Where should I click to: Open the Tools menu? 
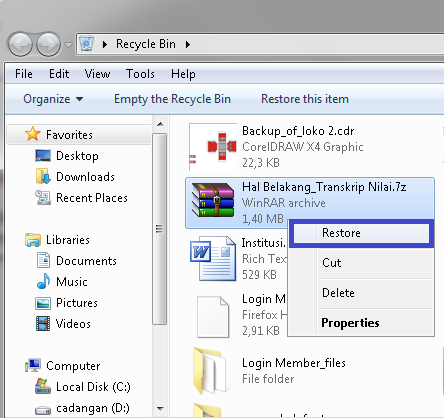coord(140,74)
